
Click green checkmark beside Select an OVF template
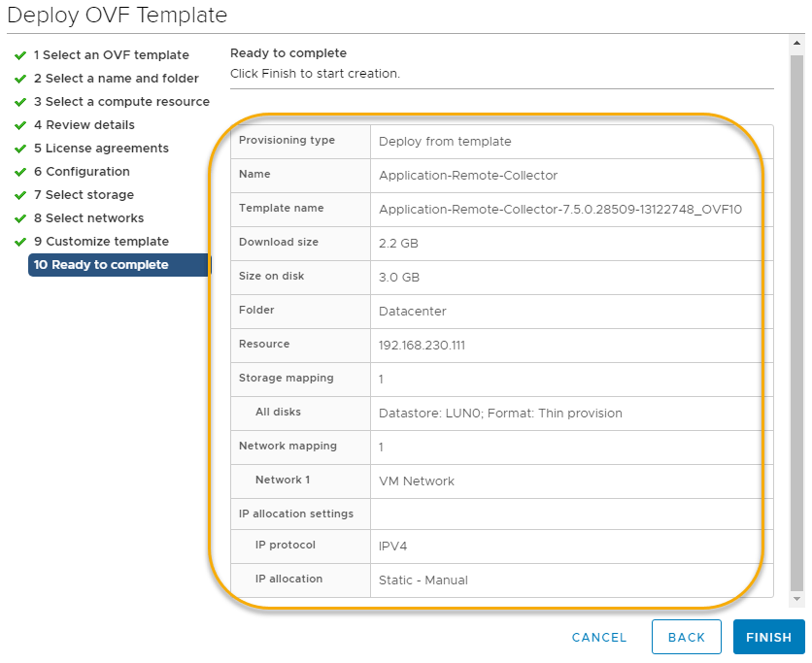(x=20, y=55)
